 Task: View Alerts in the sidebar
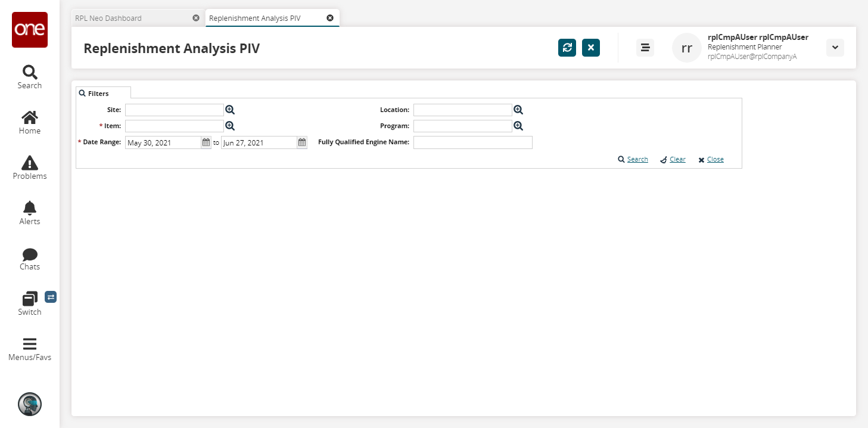(30, 213)
